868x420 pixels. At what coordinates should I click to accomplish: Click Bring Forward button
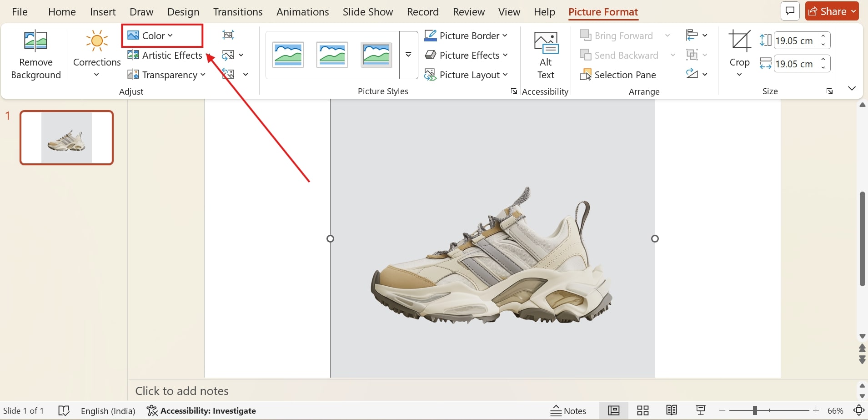click(x=617, y=35)
